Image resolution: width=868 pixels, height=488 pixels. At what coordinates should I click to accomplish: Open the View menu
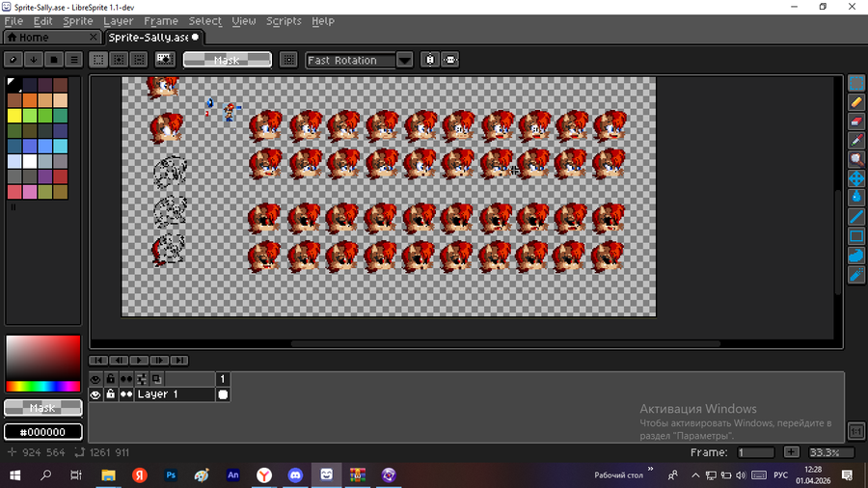pyautogui.click(x=244, y=21)
